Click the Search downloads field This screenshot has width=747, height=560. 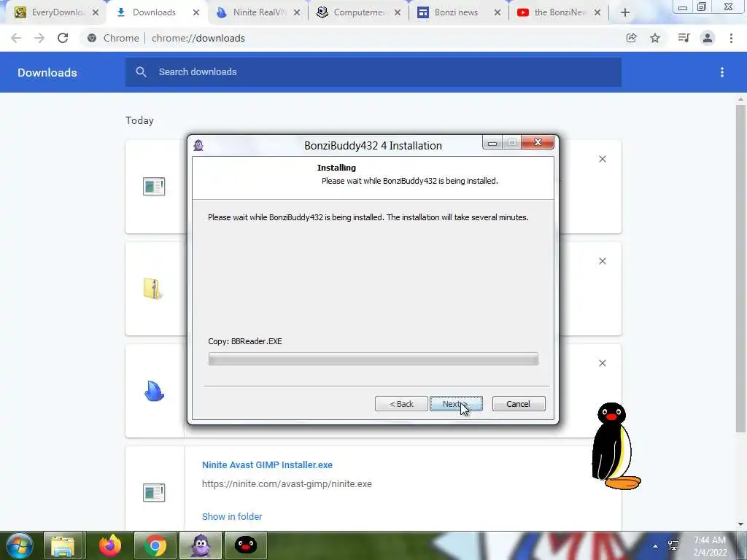(x=373, y=72)
